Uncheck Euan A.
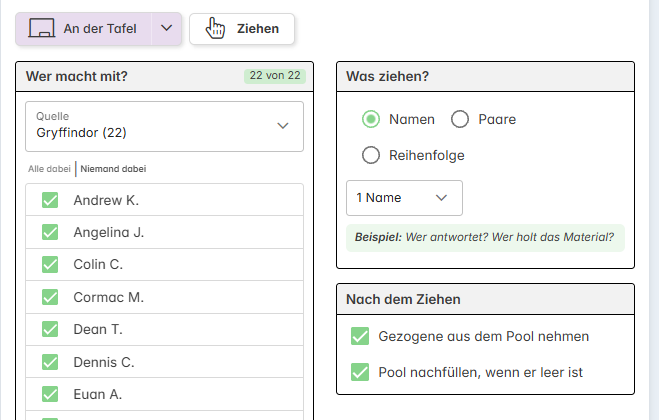 [x=50, y=394]
